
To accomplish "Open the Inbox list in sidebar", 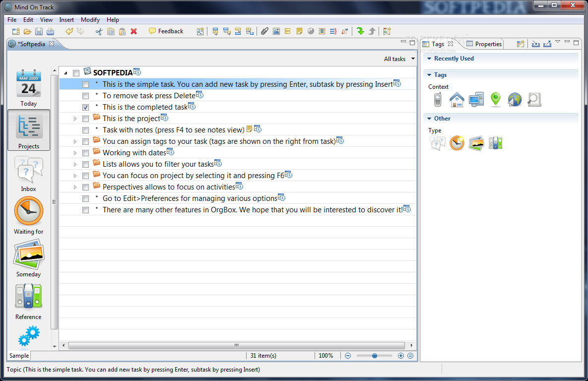I will pos(28,174).
